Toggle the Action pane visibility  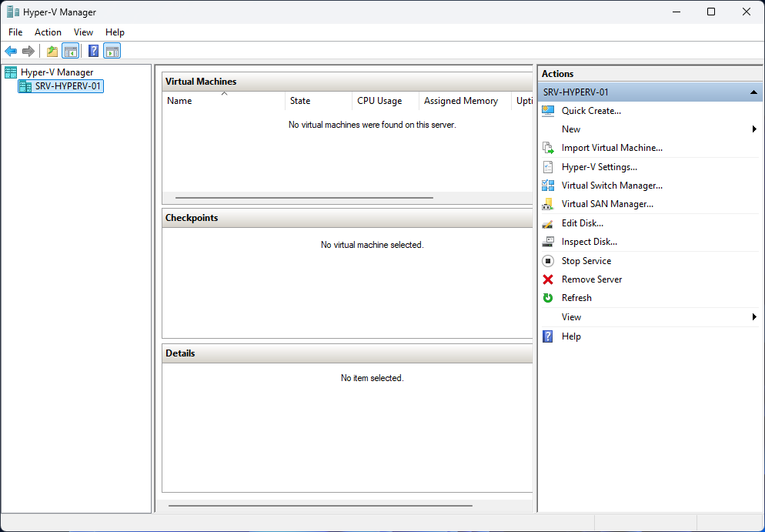coord(112,51)
